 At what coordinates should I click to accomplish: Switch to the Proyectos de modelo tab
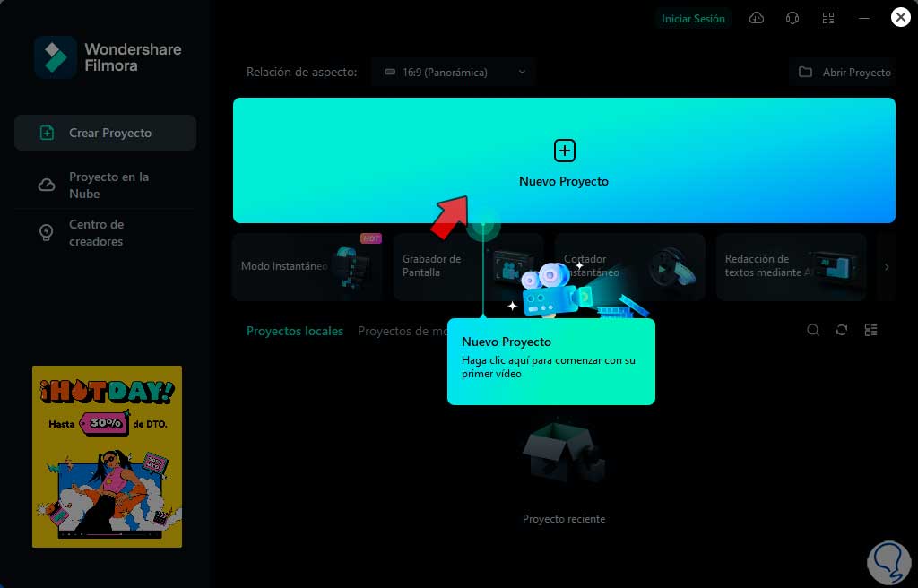pyautogui.click(x=403, y=331)
